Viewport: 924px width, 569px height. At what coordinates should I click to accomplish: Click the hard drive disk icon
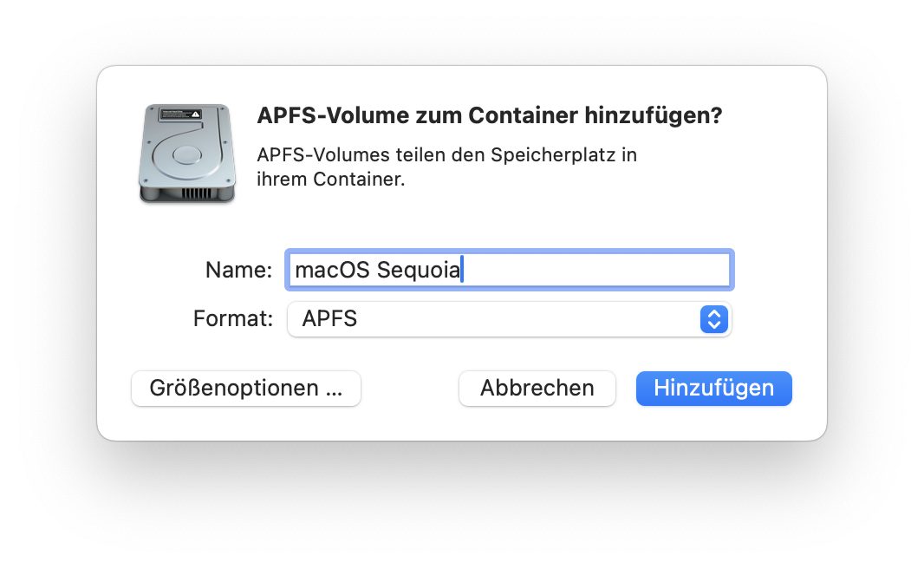187,154
